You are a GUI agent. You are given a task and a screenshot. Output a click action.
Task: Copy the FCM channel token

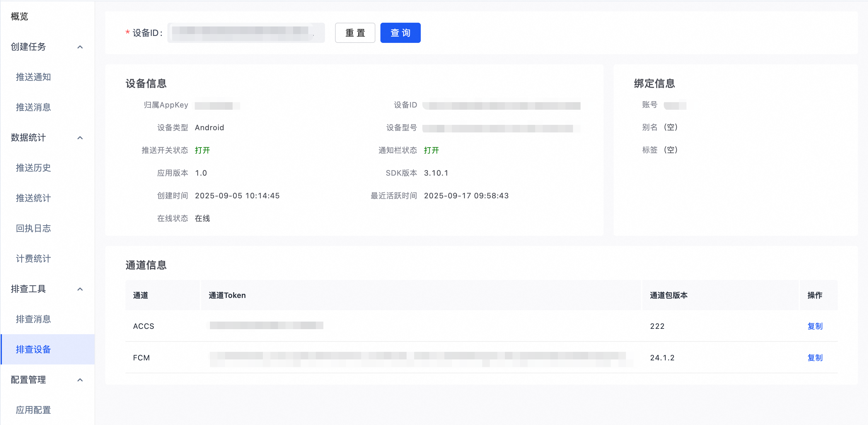815,358
